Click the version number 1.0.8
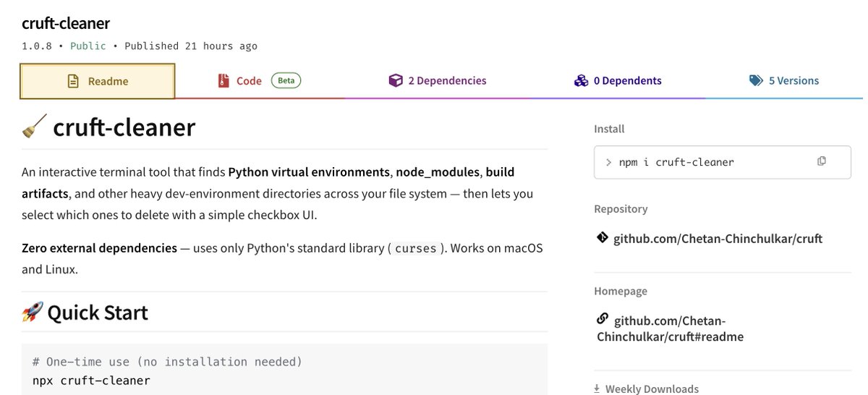The image size is (868, 395). pos(36,46)
